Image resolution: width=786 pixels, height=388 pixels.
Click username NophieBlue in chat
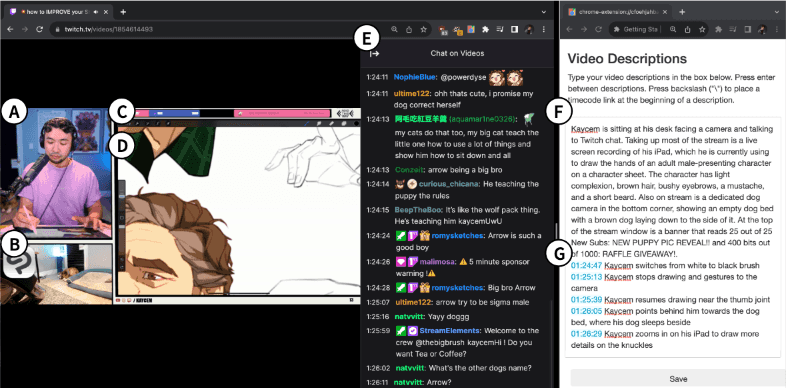coord(415,77)
